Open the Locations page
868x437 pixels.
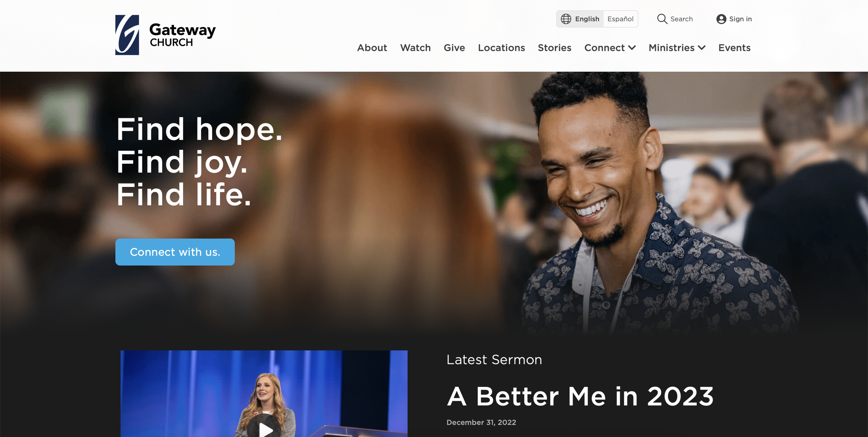coord(501,48)
